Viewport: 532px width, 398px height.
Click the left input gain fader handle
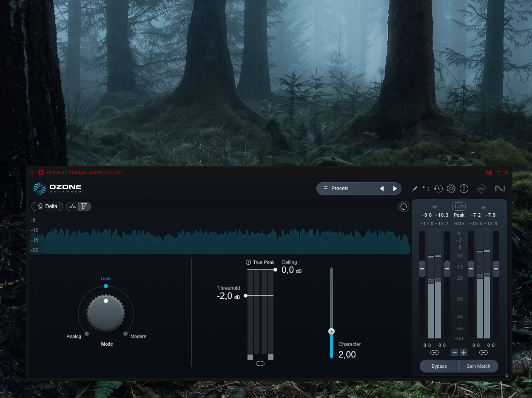point(422,269)
